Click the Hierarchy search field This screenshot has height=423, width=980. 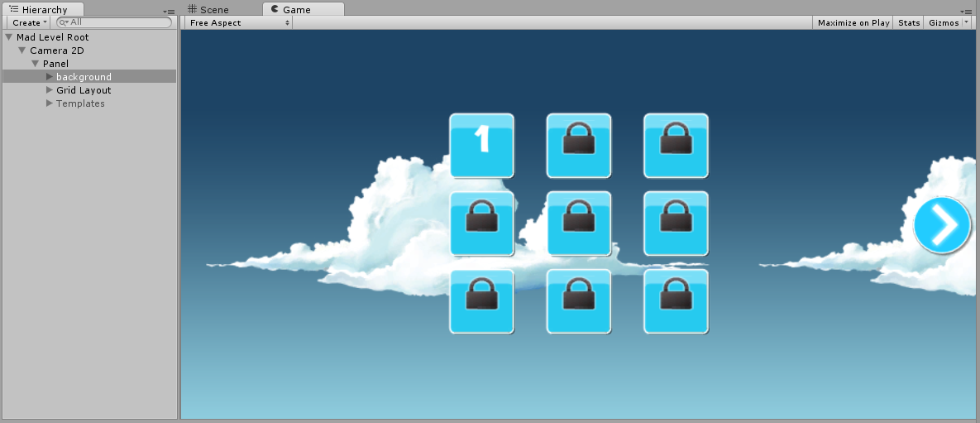(x=116, y=22)
